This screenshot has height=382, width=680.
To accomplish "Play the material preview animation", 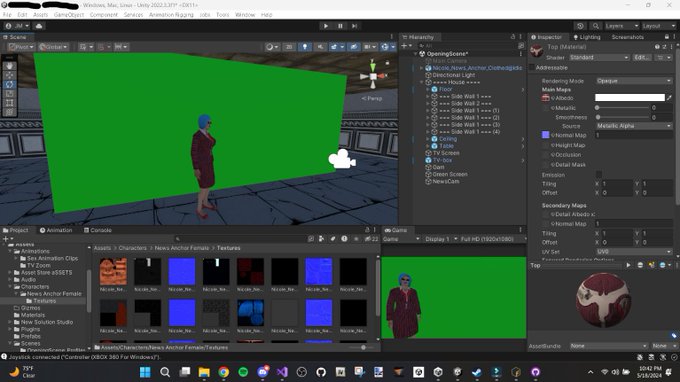I will (628, 265).
